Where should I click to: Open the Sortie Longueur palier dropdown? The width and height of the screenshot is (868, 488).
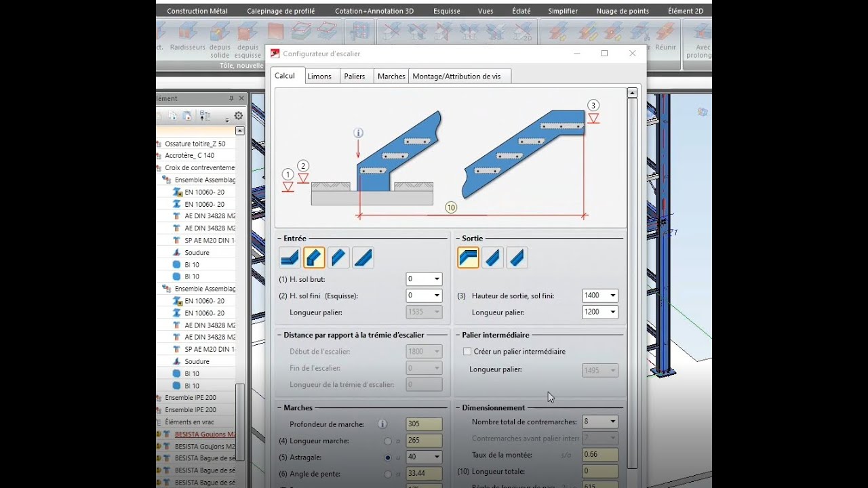coord(613,312)
